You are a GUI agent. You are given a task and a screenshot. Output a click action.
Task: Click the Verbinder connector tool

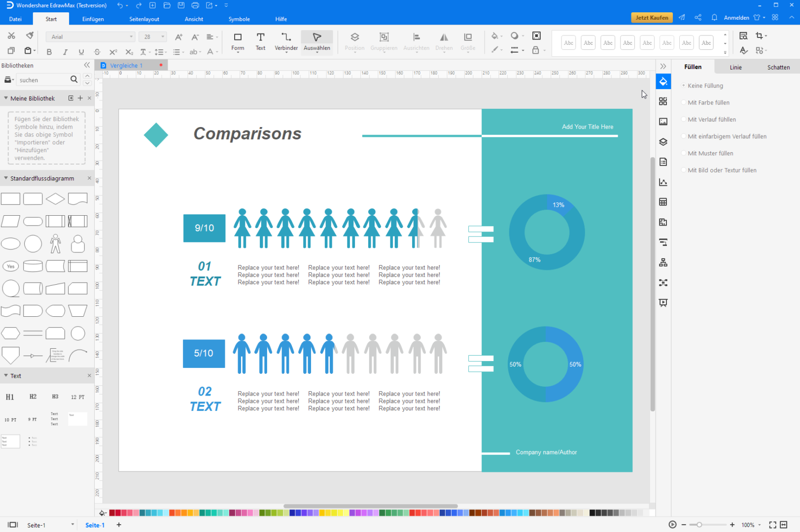coord(286,41)
